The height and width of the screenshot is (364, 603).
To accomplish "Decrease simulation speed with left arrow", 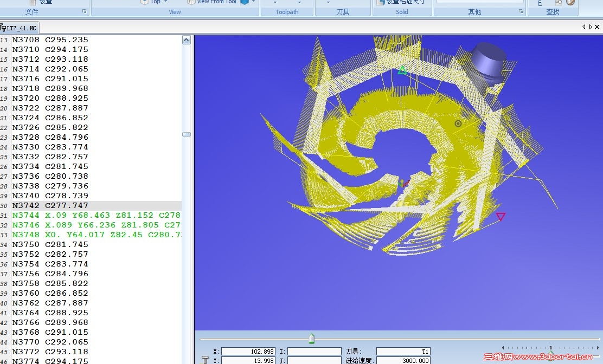I will (503, 348).
